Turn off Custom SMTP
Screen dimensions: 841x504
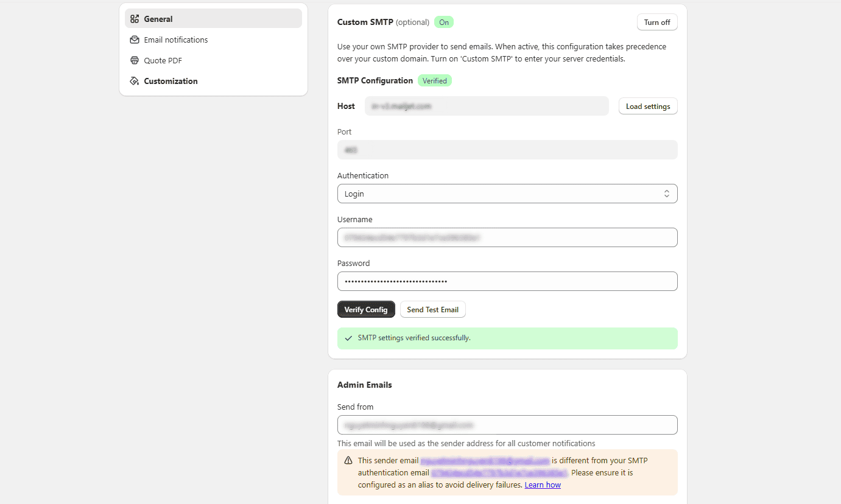coord(657,23)
